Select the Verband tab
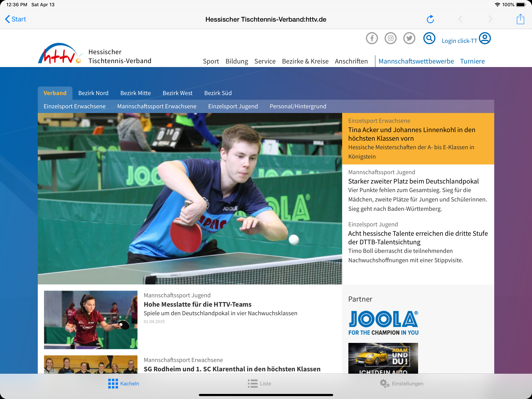The width and height of the screenshot is (532, 399). coord(55,93)
